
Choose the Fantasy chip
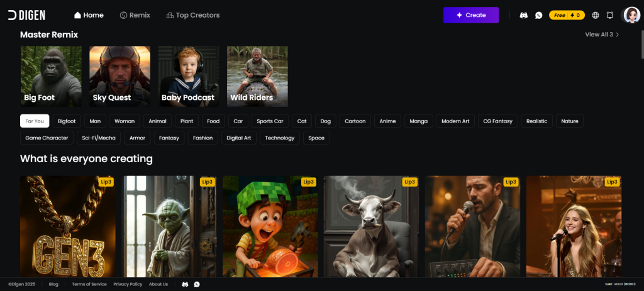point(169,138)
